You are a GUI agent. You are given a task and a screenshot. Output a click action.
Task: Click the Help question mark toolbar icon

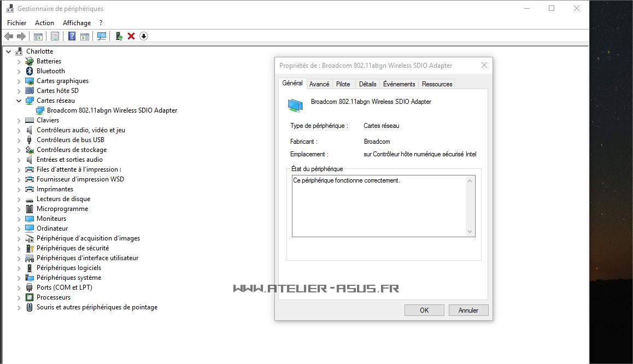click(x=72, y=36)
